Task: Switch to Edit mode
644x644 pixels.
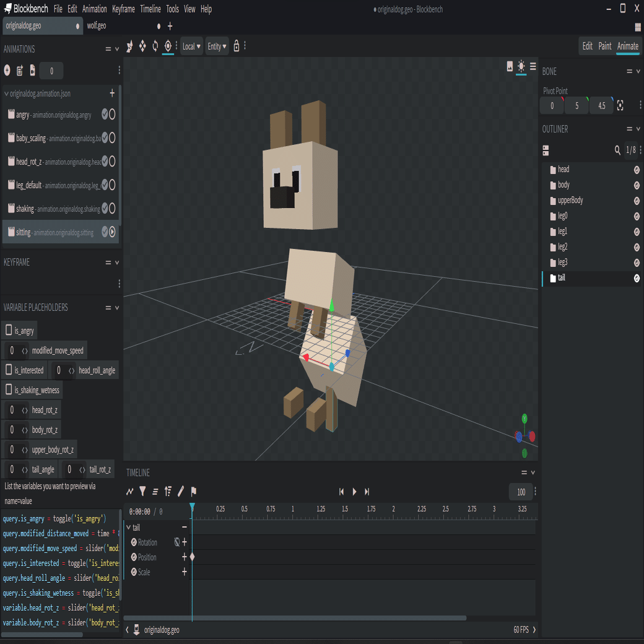Action: tap(587, 46)
